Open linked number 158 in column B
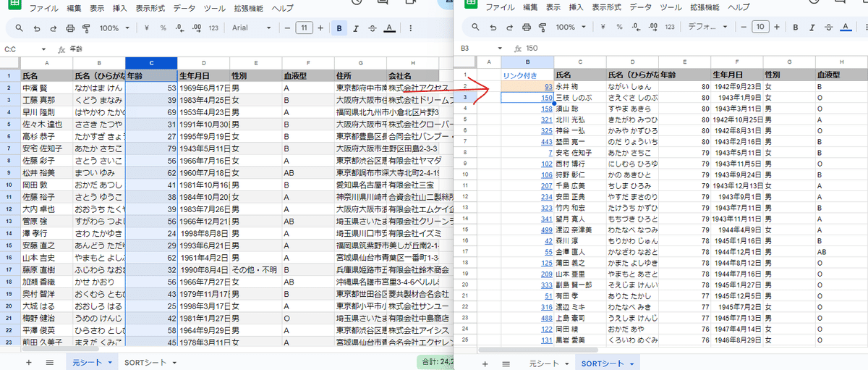This screenshot has height=370, width=868. 547,109
